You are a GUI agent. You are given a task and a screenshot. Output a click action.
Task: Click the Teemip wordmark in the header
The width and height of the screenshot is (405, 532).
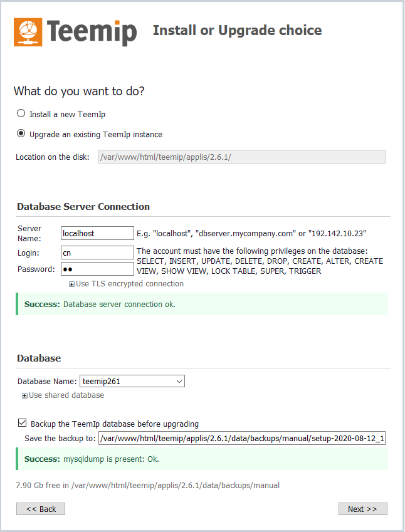click(x=92, y=32)
